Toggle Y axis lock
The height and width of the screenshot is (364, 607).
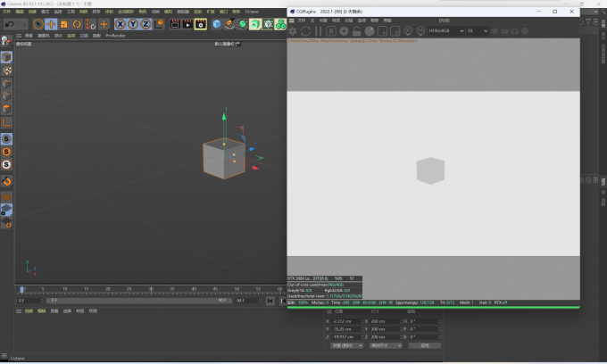pyautogui.click(x=133, y=24)
